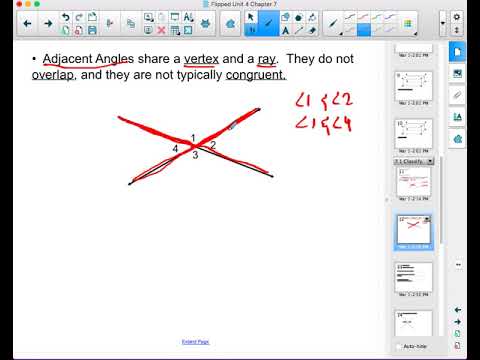Move the sidebar using the double arrow icon
Viewport: 480px width, 360px height.
pyautogui.click(x=458, y=265)
